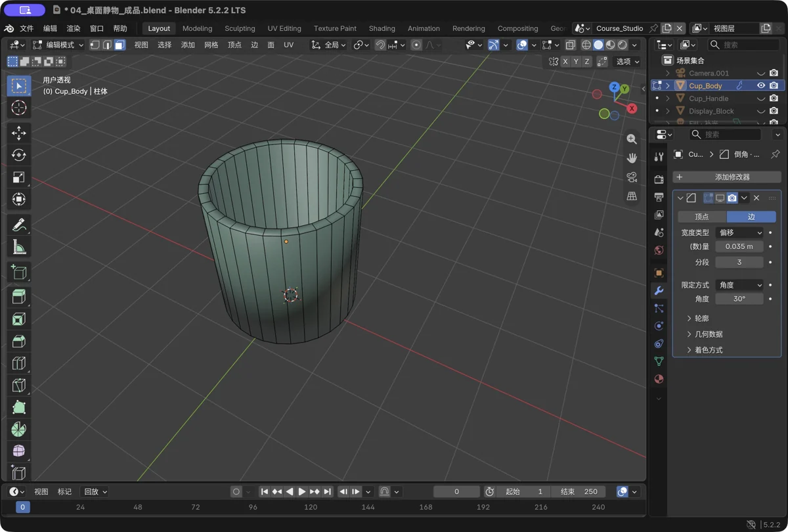Switch to edge select mode
This screenshot has height=532, width=788.
click(x=107, y=45)
